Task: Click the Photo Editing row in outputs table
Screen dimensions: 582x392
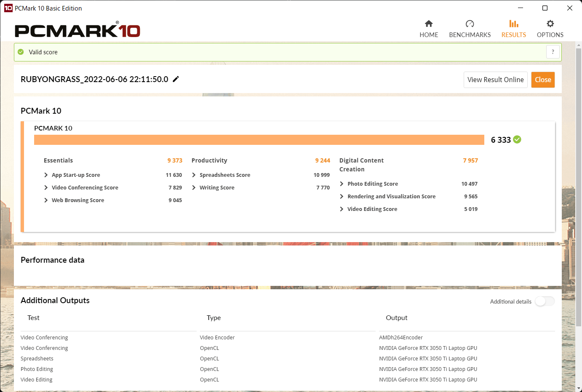Action: pyautogui.click(x=288, y=369)
